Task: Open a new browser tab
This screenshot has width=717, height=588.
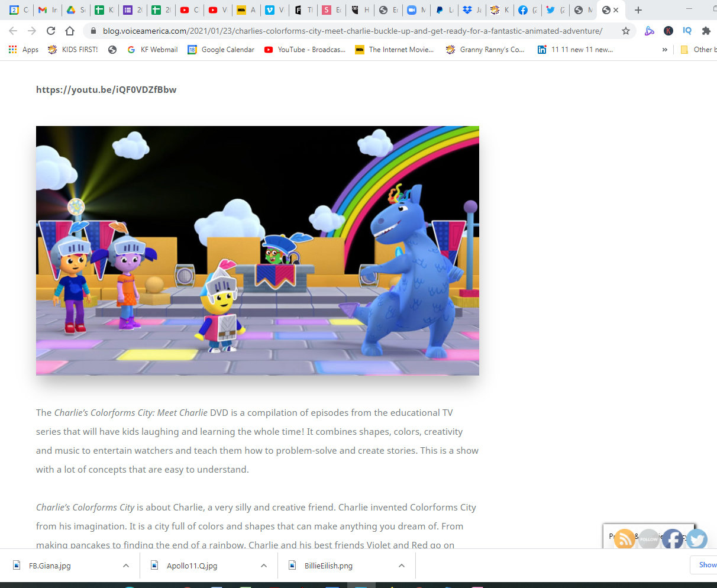Action: click(638, 10)
